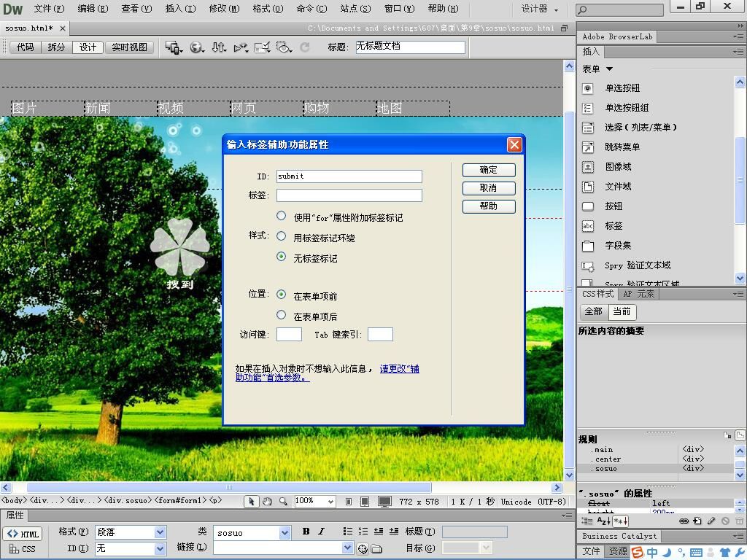Insert a label (标签) form element
This screenshot has height=560, width=747.
614,226
